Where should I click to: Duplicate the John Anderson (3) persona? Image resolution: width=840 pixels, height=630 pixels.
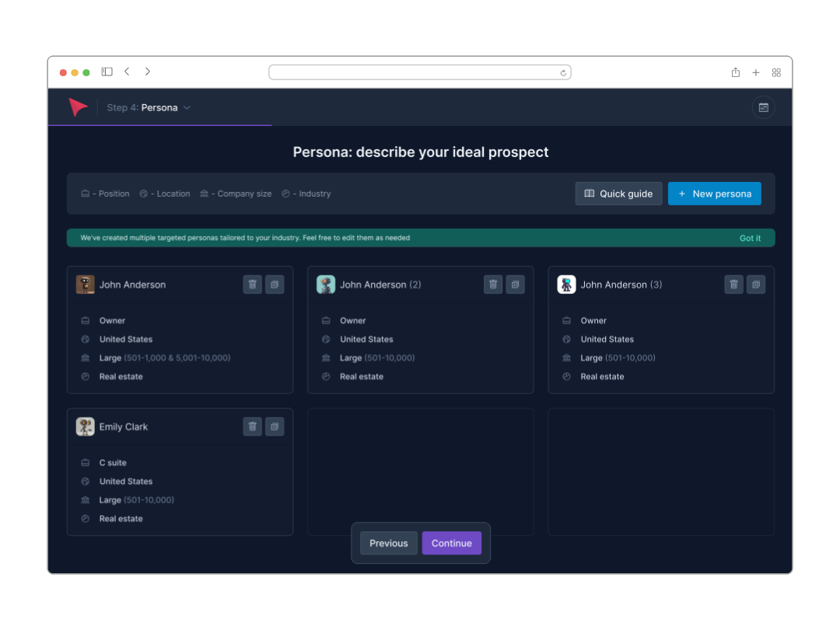click(755, 284)
